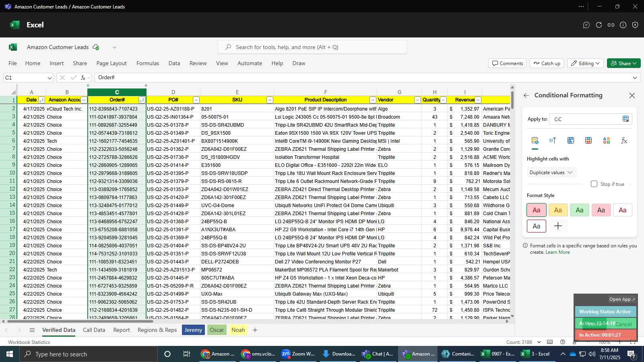Open the Home ribbon tab
This screenshot has width=644, height=362.
click(33, 63)
